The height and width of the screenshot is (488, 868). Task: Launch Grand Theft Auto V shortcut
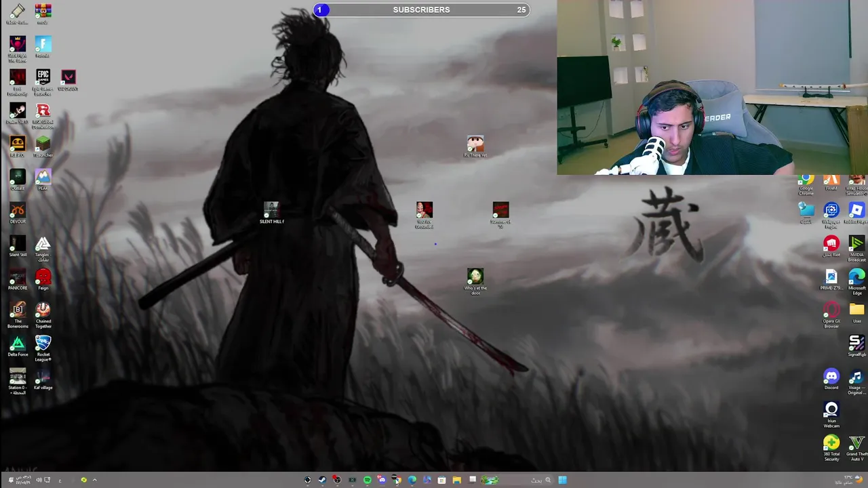[x=856, y=450]
